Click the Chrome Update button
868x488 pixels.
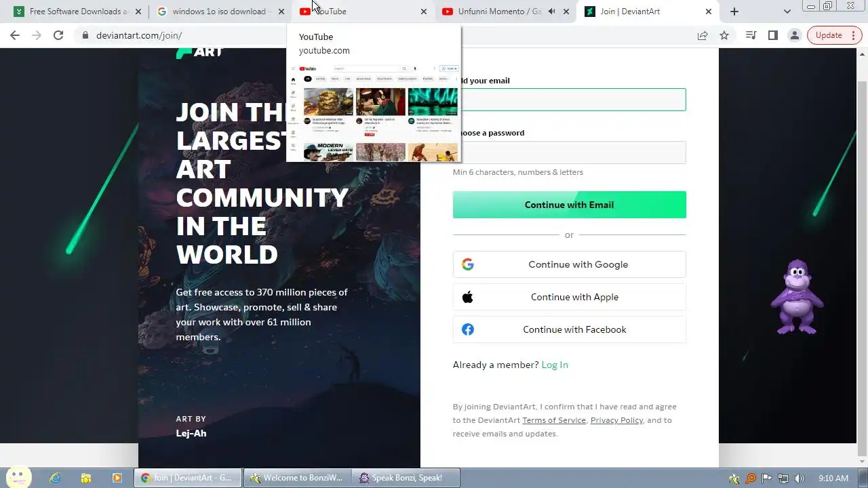click(x=828, y=35)
